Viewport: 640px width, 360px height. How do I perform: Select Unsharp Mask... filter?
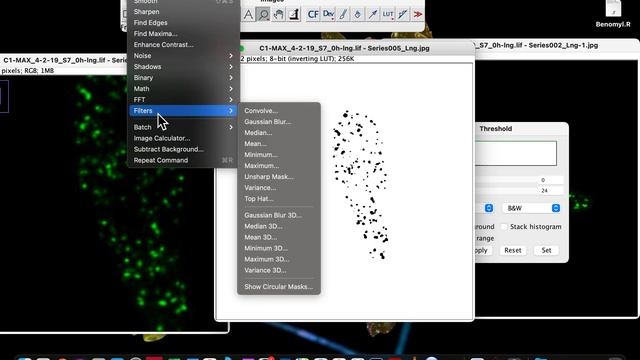279,177
